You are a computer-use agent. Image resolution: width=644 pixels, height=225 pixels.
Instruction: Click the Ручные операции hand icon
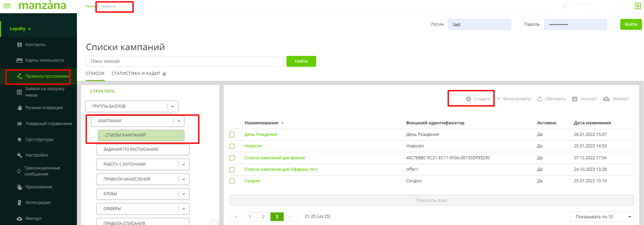click(x=19, y=108)
